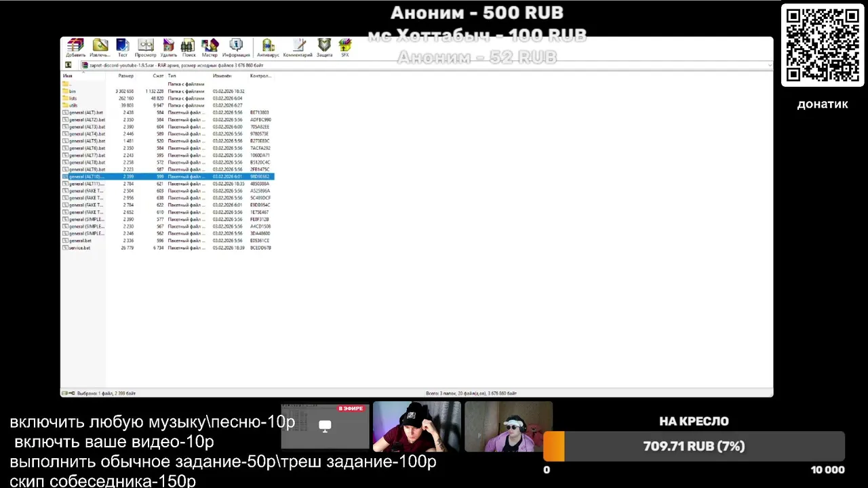
Task: Select the parent folder '..' row
Action: 167,84
